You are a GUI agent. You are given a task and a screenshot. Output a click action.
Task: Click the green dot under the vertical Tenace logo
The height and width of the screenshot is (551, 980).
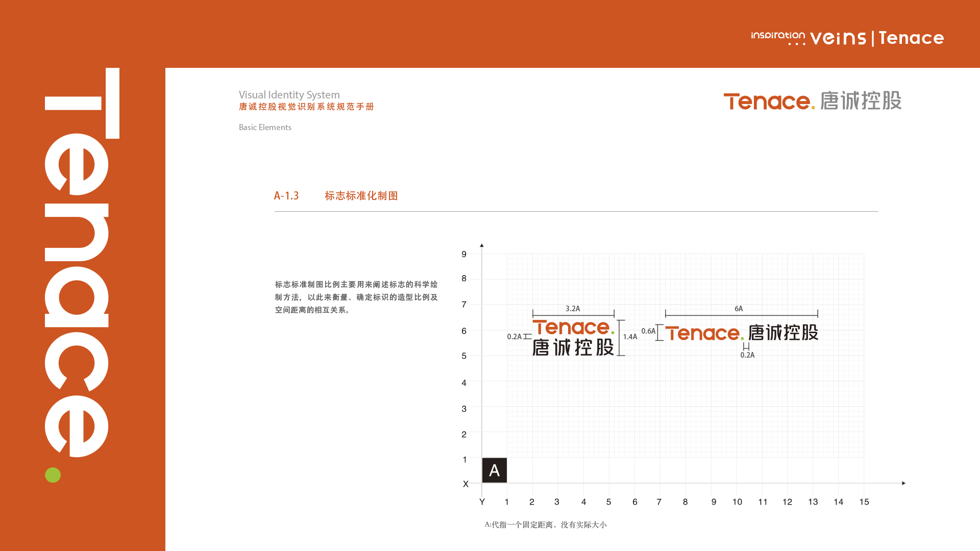[x=53, y=475]
